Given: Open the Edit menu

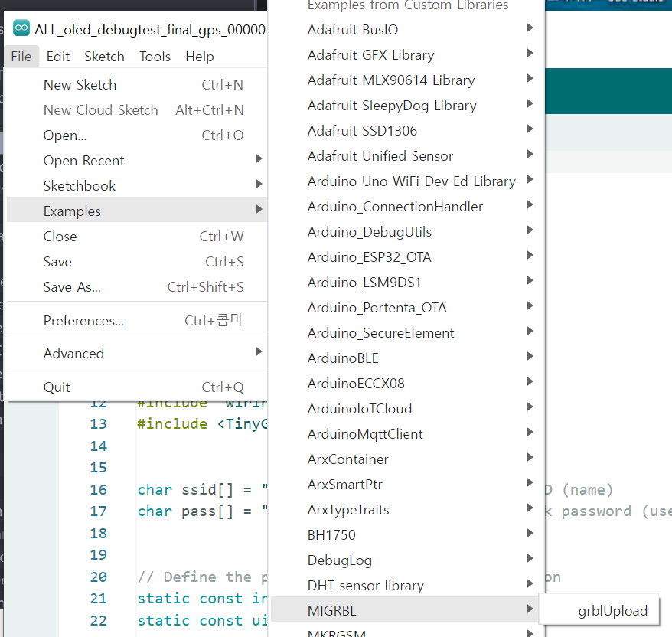Looking at the screenshot, I should [58, 57].
